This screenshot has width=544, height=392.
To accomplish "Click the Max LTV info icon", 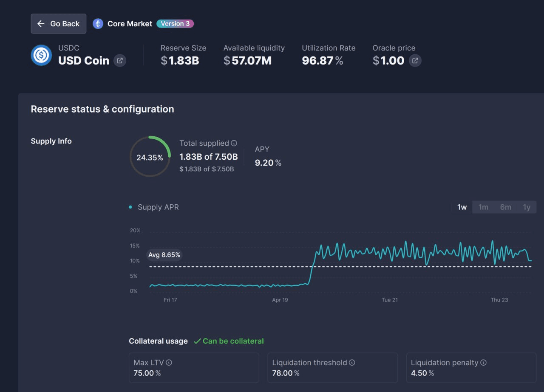I will click(x=169, y=363).
